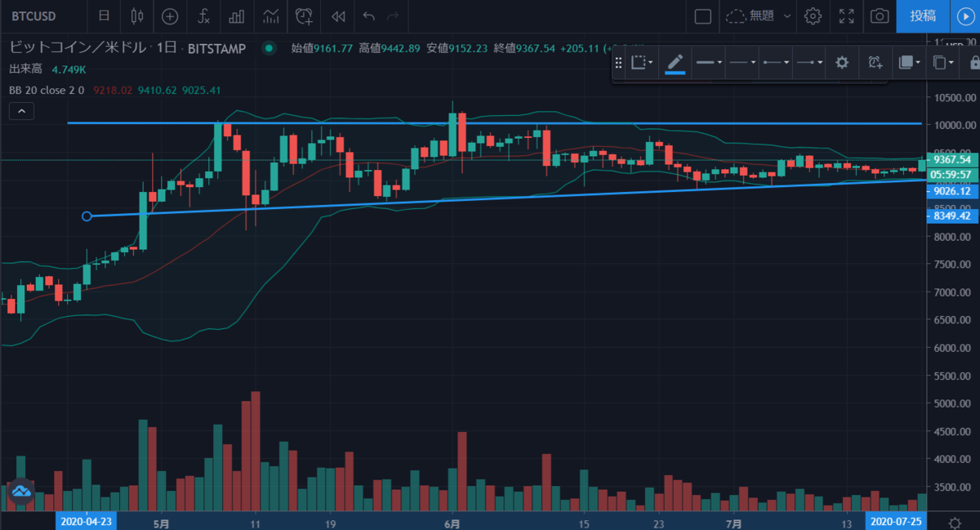This screenshot has height=530, width=980.
Task: Open the right line-end style dropdown
Action: click(808, 62)
